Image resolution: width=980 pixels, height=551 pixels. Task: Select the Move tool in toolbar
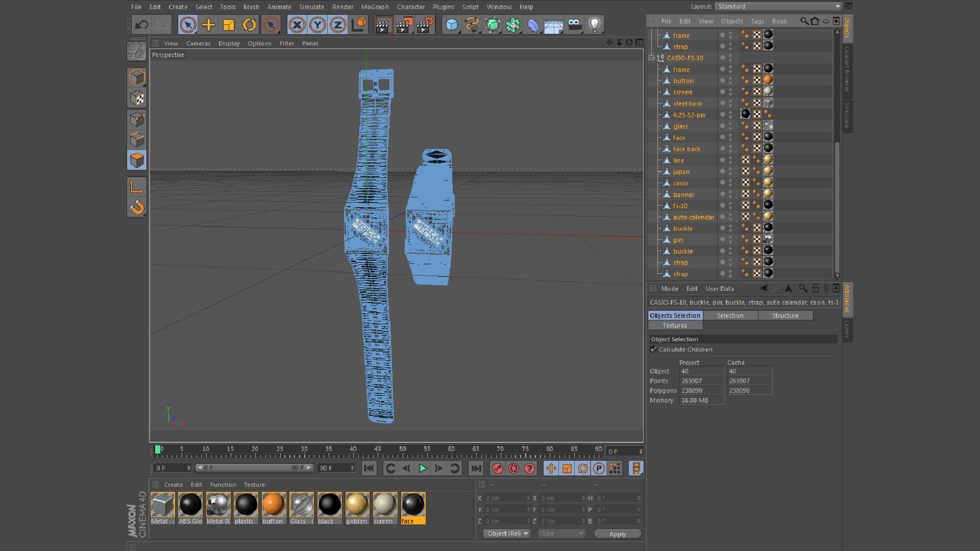tap(208, 24)
